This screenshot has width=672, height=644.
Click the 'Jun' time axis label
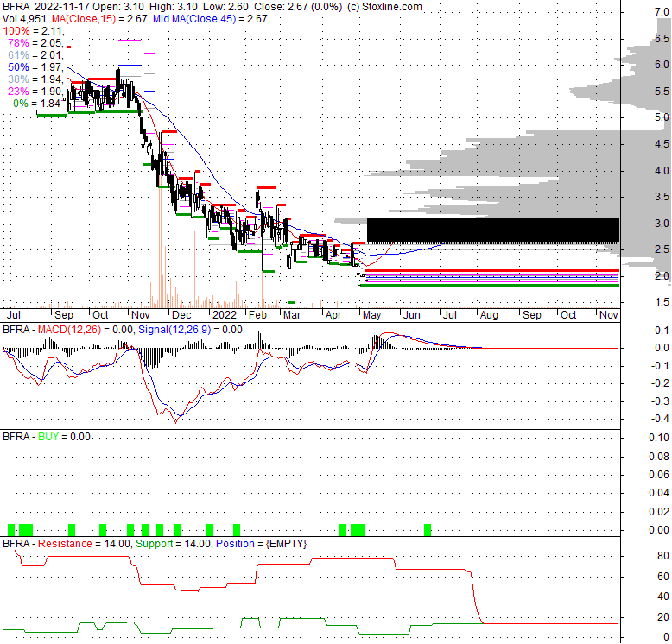[x=412, y=315]
